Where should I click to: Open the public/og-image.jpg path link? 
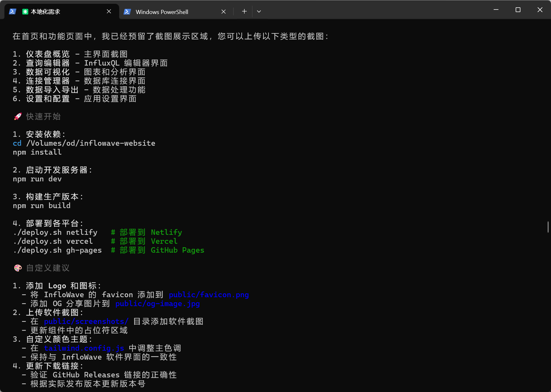tap(157, 304)
